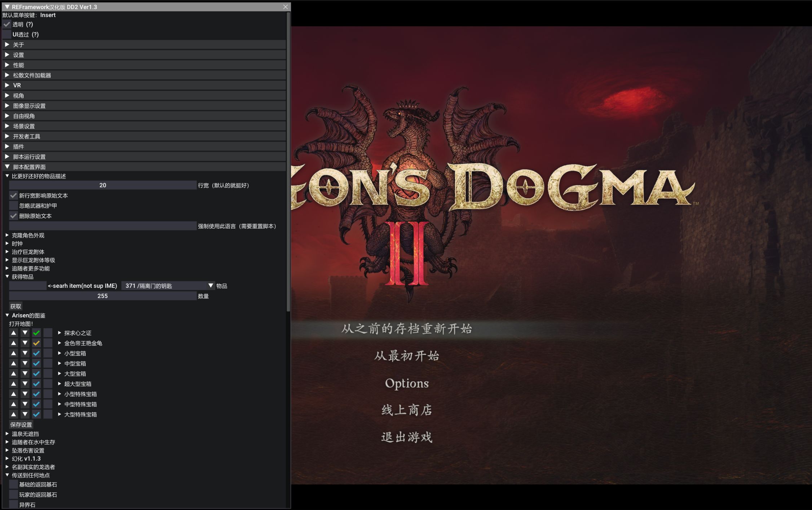Click down arrow beside 小型特殊宝箱
The height and width of the screenshot is (510, 812).
(x=25, y=394)
